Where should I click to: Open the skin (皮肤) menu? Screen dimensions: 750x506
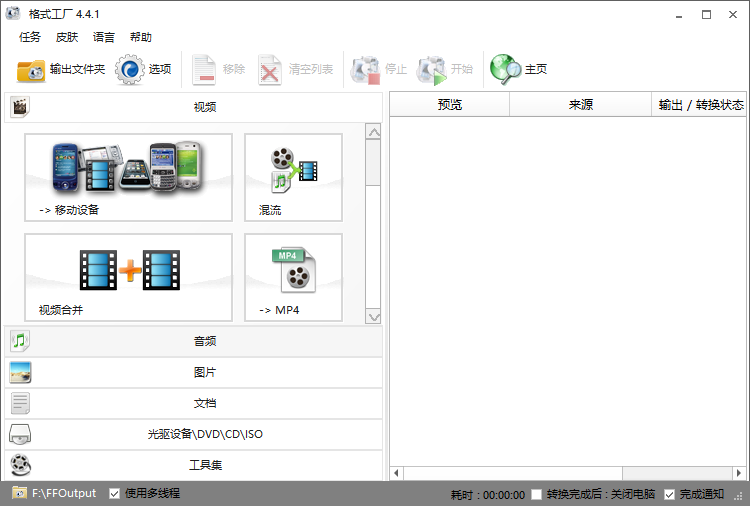click(67, 37)
